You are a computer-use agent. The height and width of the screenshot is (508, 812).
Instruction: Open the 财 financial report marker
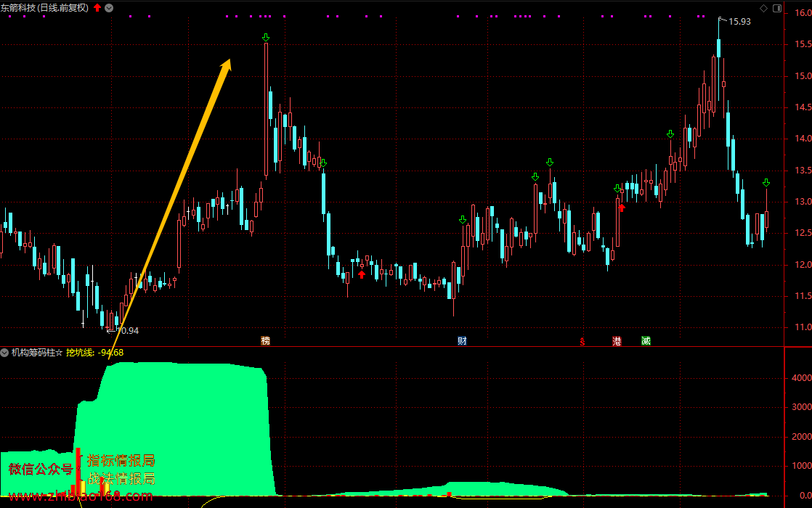pos(462,340)
